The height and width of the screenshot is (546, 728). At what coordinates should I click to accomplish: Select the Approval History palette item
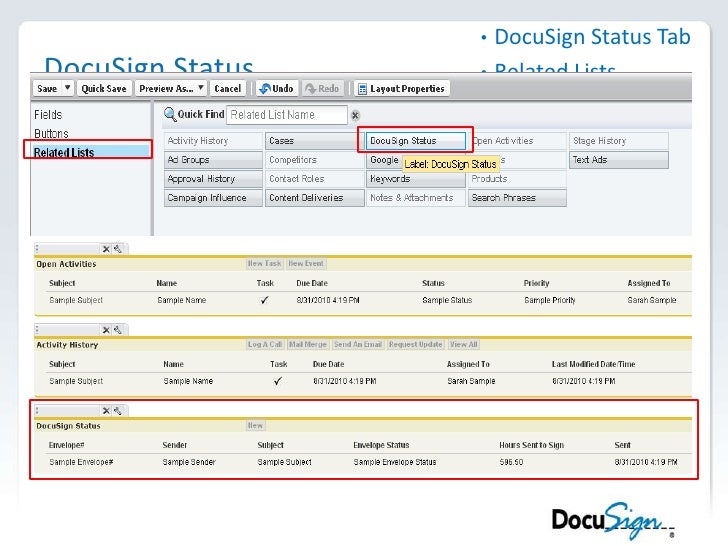213,179
